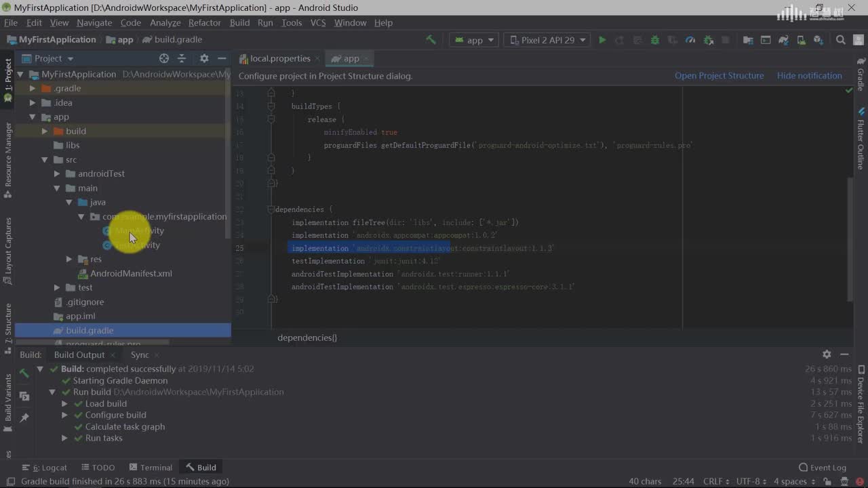868x488 pixels.
Task: Open Resource Manager side panel
Action: coord(8,160)
